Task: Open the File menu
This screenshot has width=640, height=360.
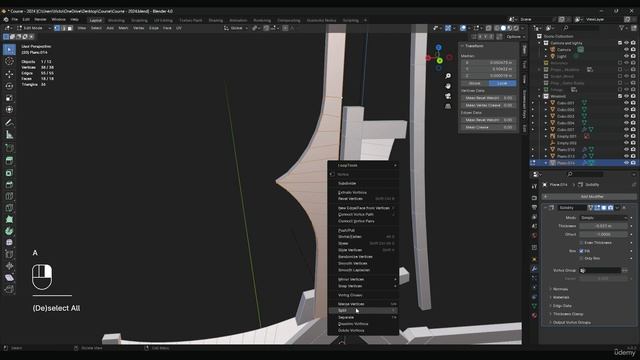Action: click(x=14, y=20)
